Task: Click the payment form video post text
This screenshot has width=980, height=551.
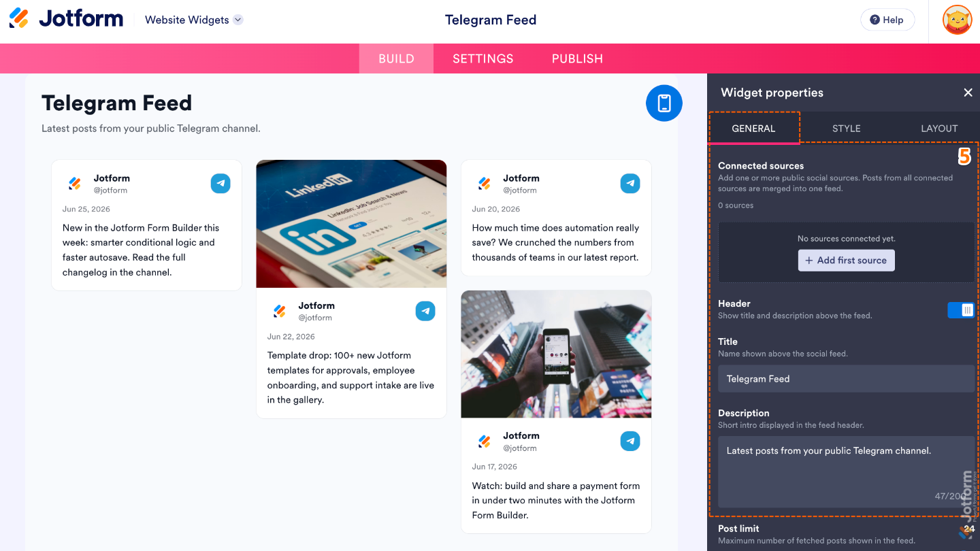Action: [556, 500]
